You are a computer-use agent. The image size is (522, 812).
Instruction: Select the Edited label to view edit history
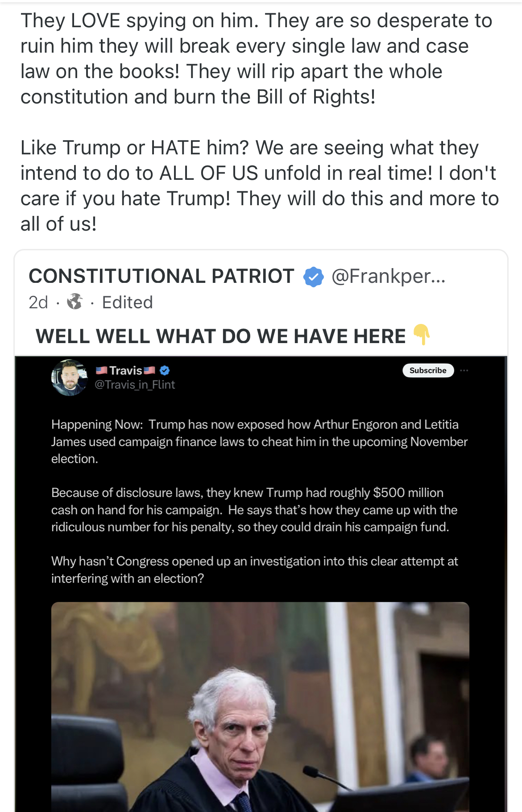click(x=127, y=302)
